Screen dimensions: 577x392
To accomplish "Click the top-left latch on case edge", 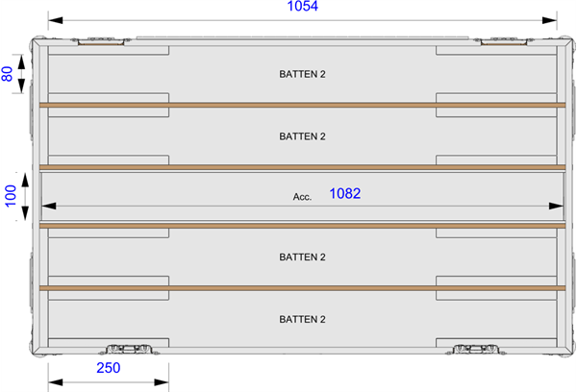I will [x=101, y=41].
